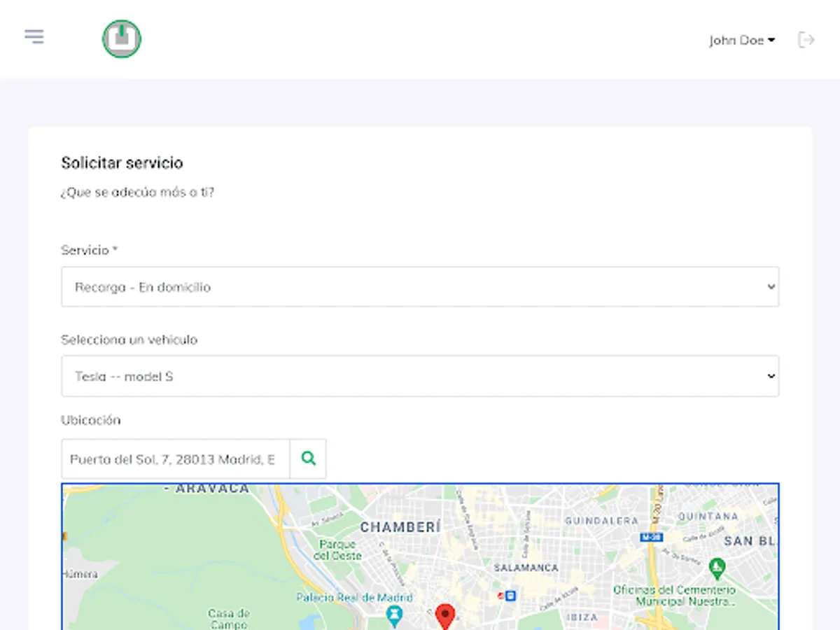Click the metro station icon near Salamanca
The height and width of the screenshot is (630, 840).
510,596
